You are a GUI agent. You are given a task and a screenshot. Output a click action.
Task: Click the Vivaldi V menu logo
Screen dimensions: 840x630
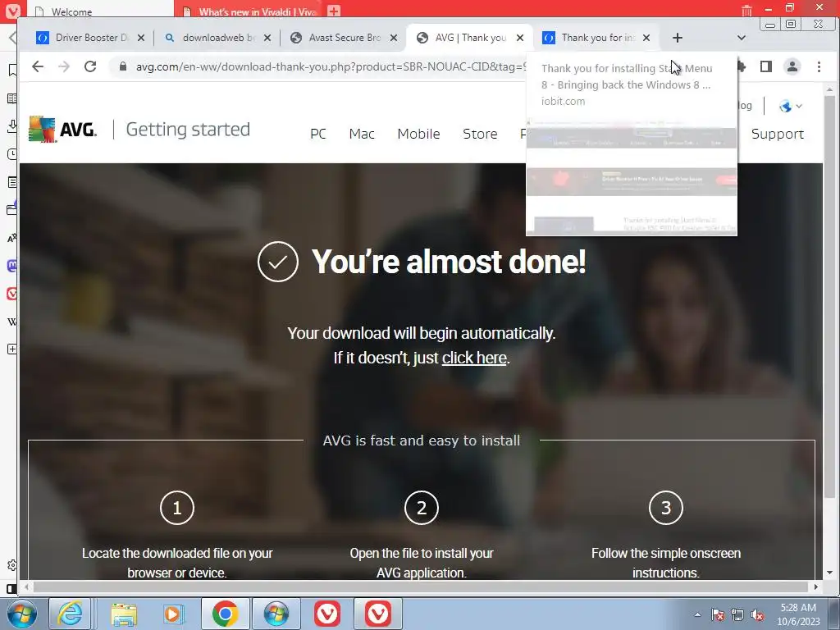(x=12, y=11)
